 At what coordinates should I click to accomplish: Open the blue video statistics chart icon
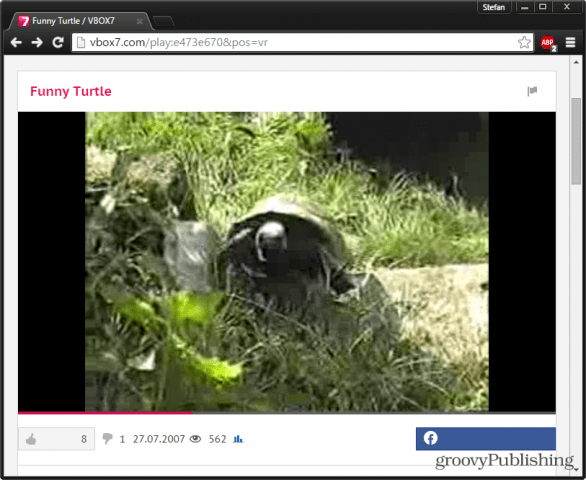(x=238, y=439)
